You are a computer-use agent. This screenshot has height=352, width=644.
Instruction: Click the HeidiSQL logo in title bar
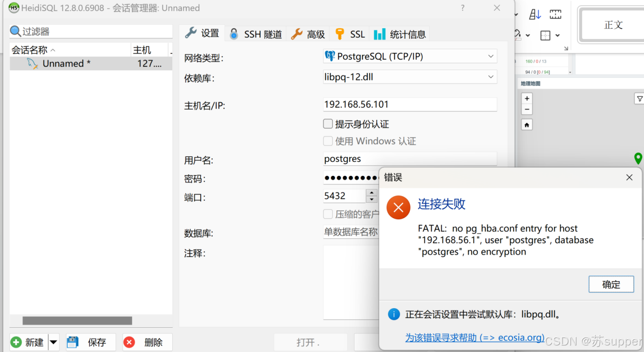coord(14,8)
